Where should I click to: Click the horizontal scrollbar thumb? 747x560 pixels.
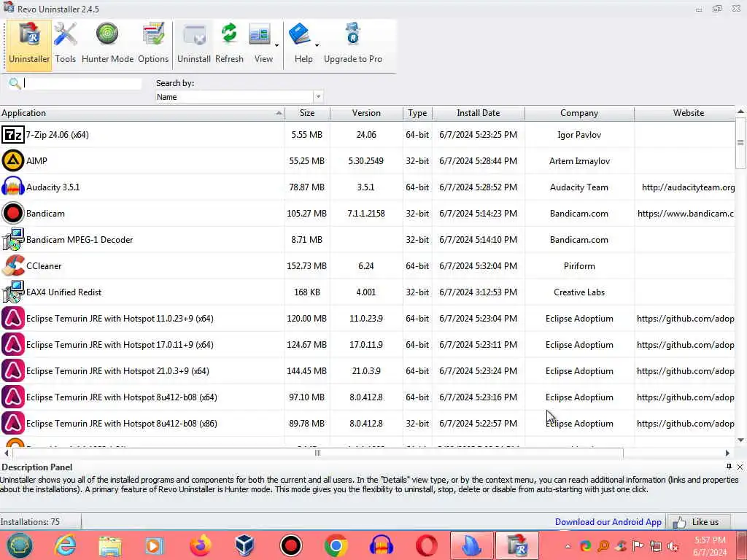[x=318, y=453]
